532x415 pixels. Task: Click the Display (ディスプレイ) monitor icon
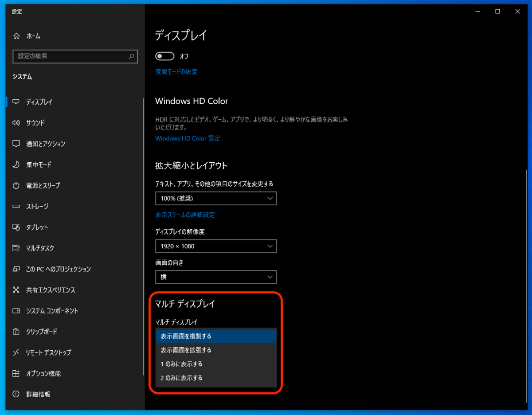pyautogui.click(x=16, y=102)
